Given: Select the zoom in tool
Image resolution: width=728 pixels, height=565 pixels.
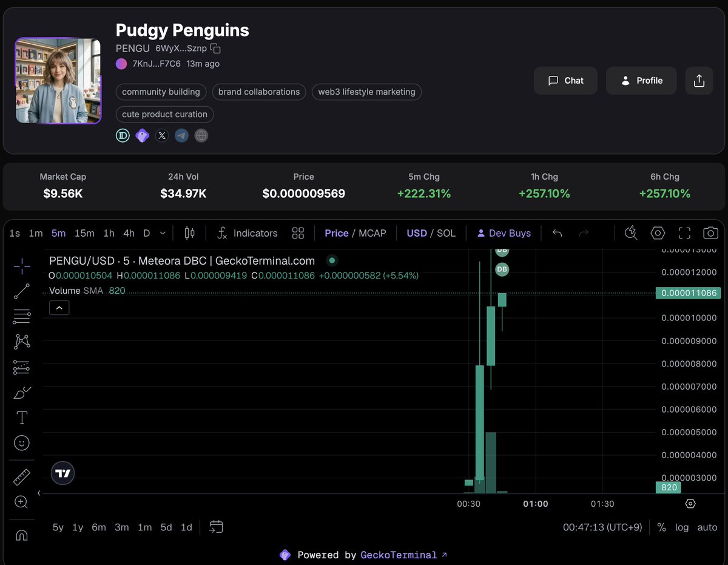Looking at the screenshot, I should (22, 502).
